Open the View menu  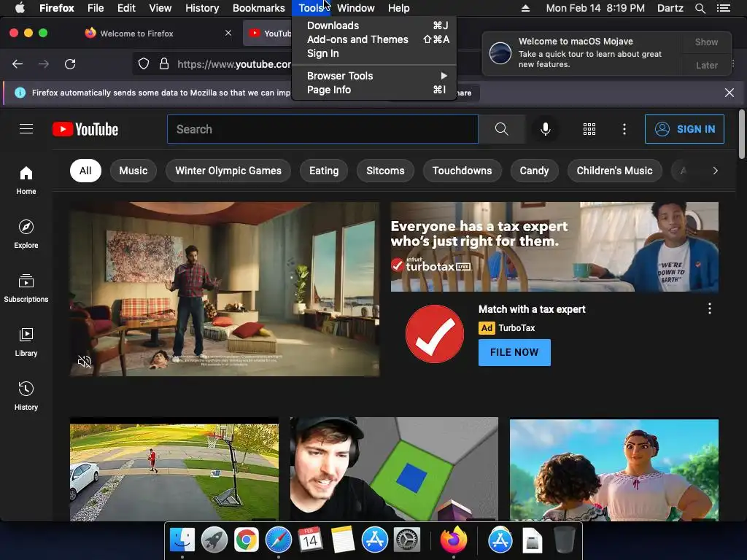tap(160, 8)
